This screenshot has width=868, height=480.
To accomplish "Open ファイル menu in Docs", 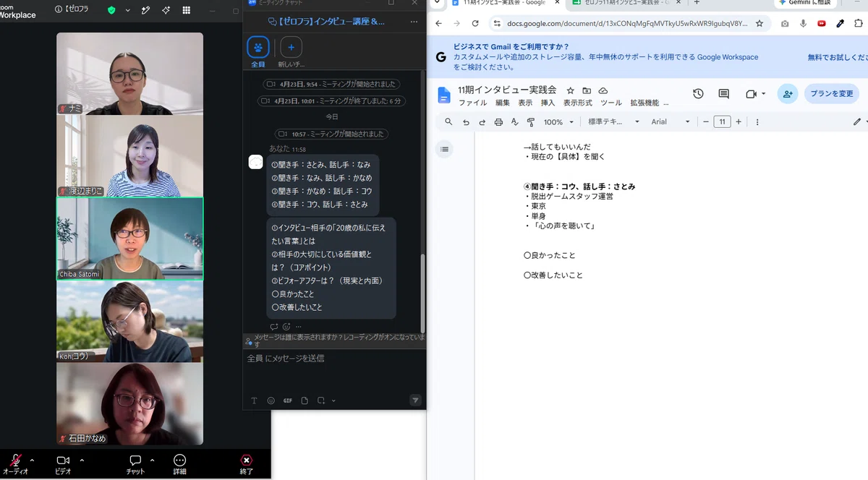I will (x=472, y=103).
